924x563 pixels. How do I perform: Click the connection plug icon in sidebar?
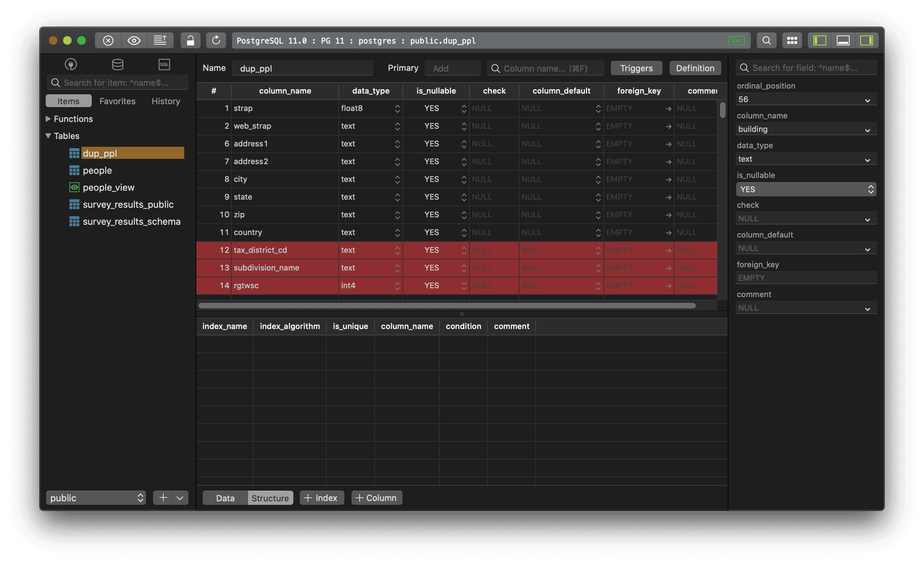71,65
